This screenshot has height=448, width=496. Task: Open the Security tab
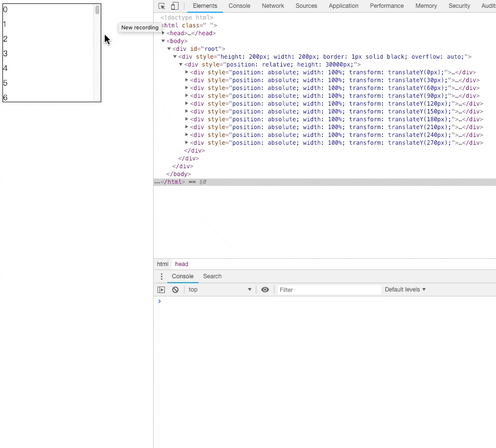pyautogui.click(x=459, y=6)
